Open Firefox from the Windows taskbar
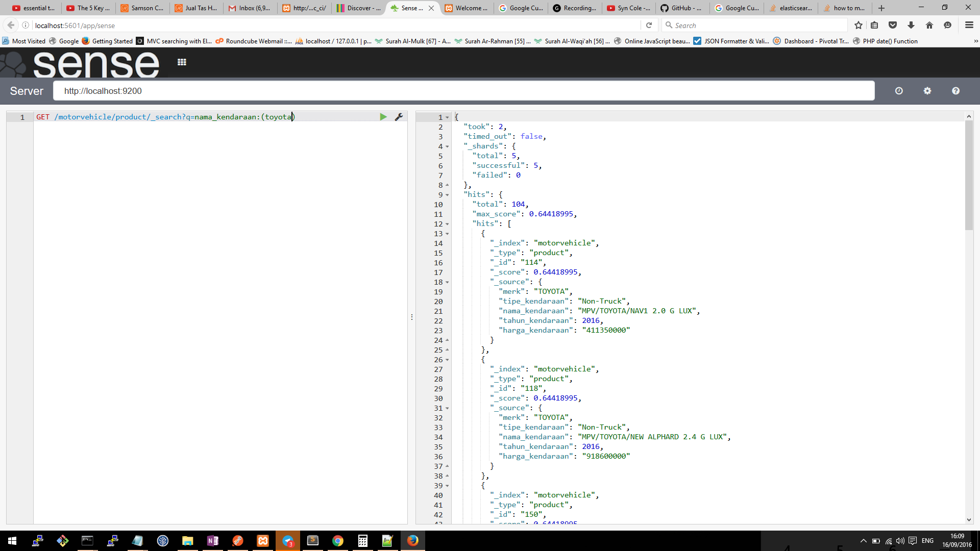 tap(412, 540)
